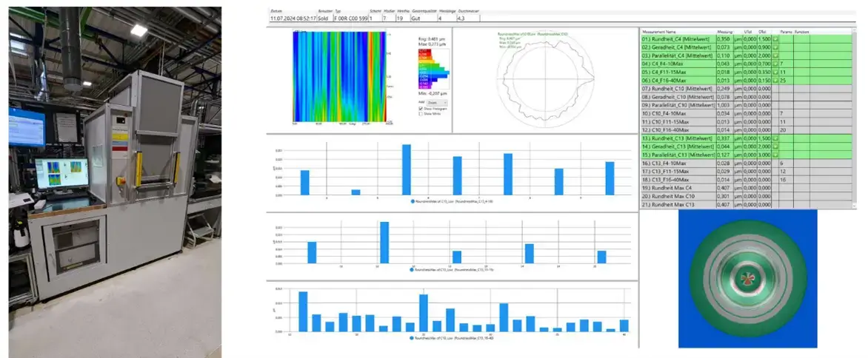
Task: Click the Benutzer field showing Sold
Action: pos(325,18)
